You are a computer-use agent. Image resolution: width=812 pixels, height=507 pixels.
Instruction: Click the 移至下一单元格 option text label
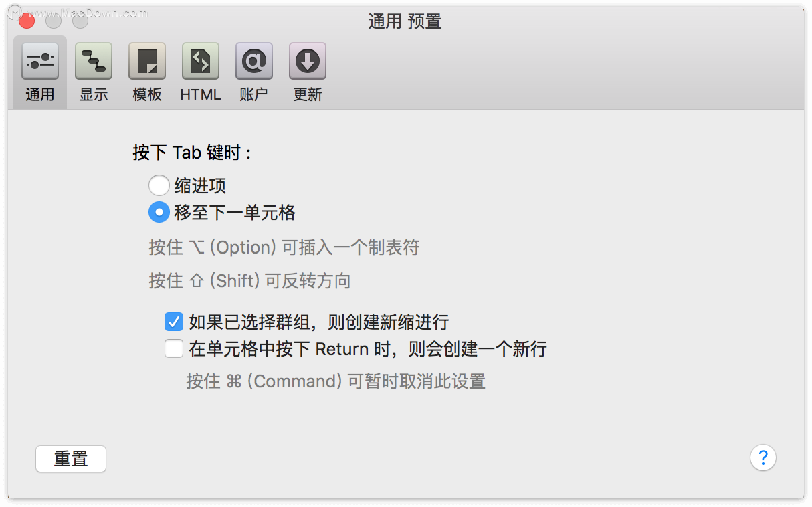tap(235, 213)
